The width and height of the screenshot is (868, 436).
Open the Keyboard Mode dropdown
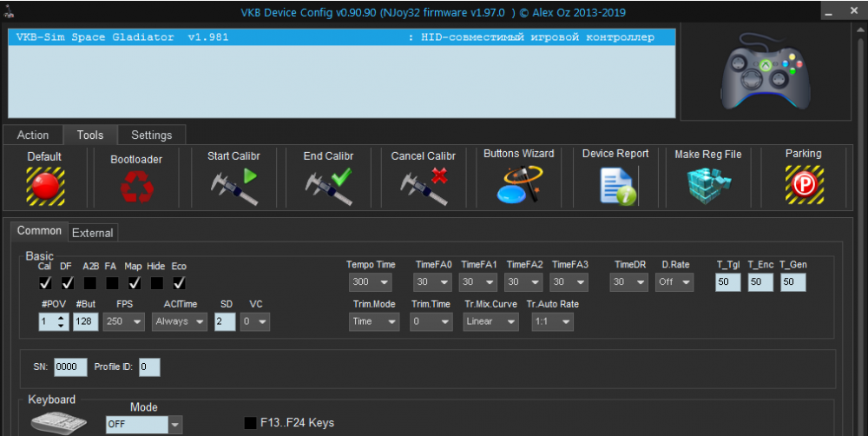pyautogui.click(x=144, y=425)
